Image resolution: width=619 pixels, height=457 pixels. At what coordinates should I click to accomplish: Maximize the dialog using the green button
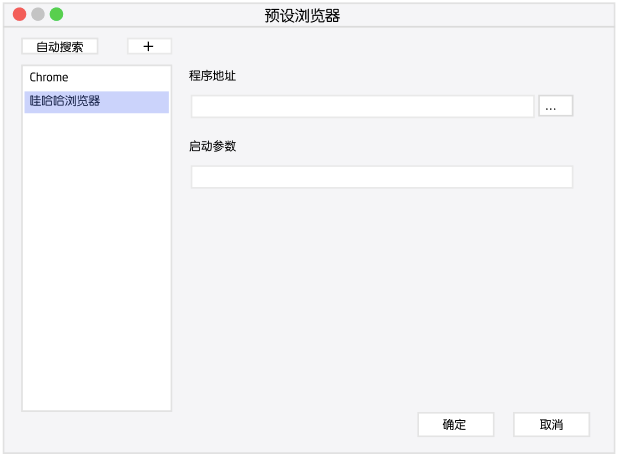coord(56,14)
